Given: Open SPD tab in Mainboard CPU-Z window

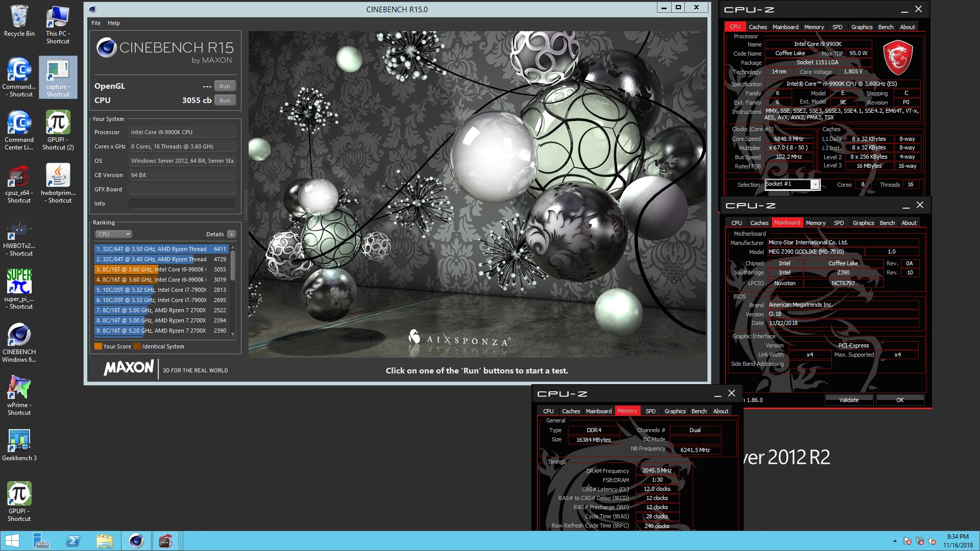Looking at the screenshot, I should tap(839, 223).
